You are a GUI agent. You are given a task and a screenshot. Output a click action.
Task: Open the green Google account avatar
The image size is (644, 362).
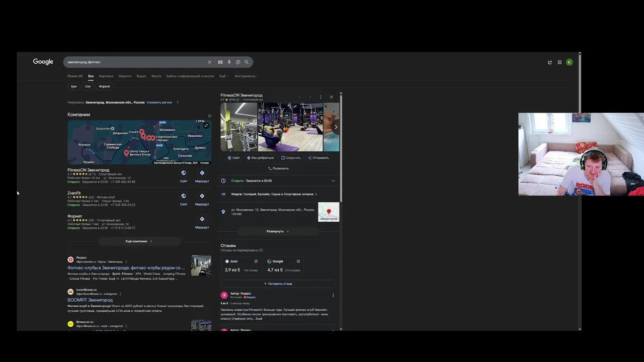pyautogui.click(x=569, y=62)
